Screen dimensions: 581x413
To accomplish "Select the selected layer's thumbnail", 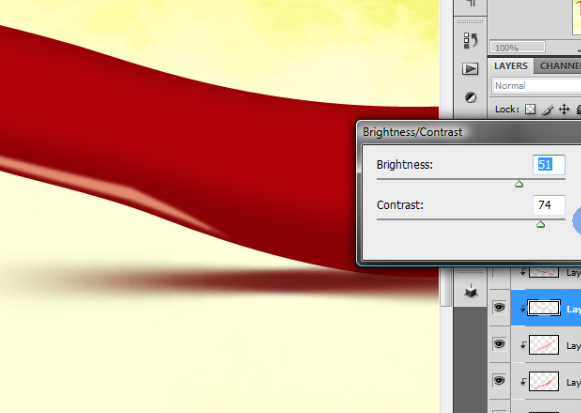I will (x=544, y=308).
